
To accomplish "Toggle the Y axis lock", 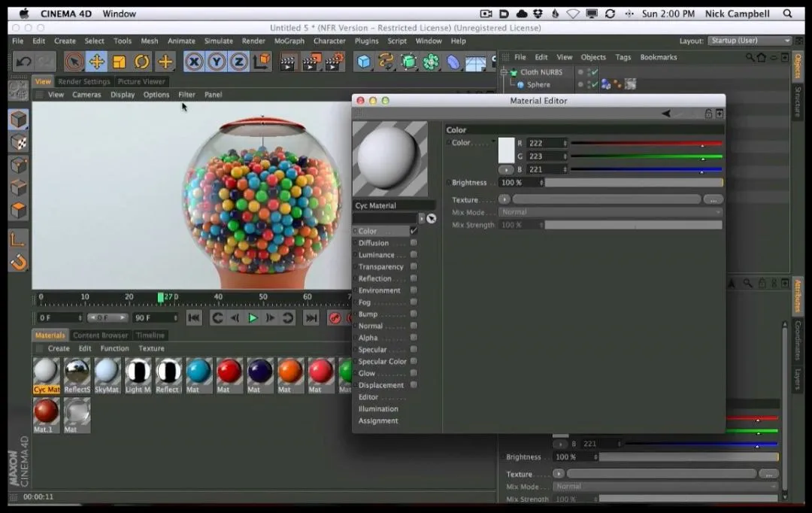I will click(x=217, y=62).
